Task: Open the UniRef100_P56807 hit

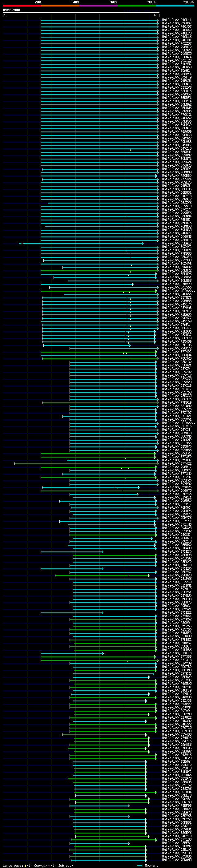Action: pos(177,23)
